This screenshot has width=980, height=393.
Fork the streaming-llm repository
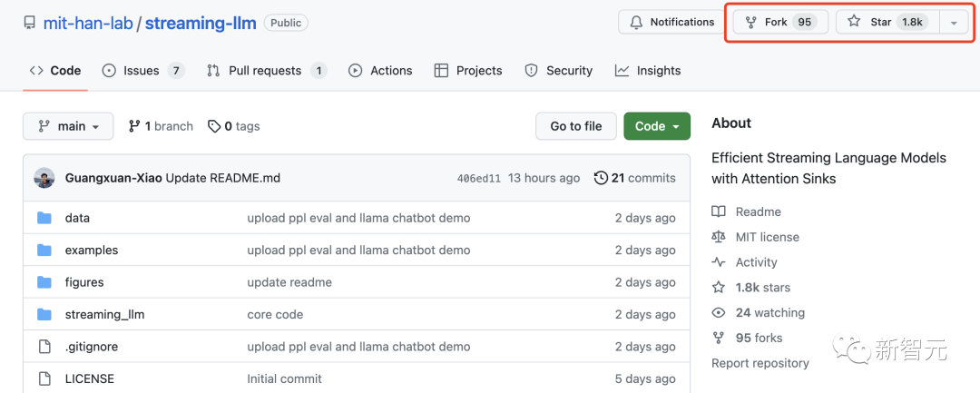778,22
